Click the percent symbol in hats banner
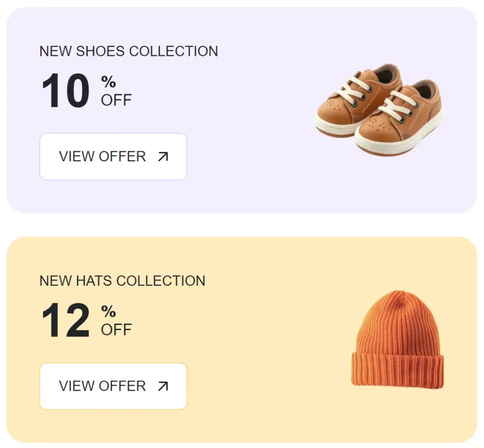This screenshot has width=484, height=448. pos(108,311)
